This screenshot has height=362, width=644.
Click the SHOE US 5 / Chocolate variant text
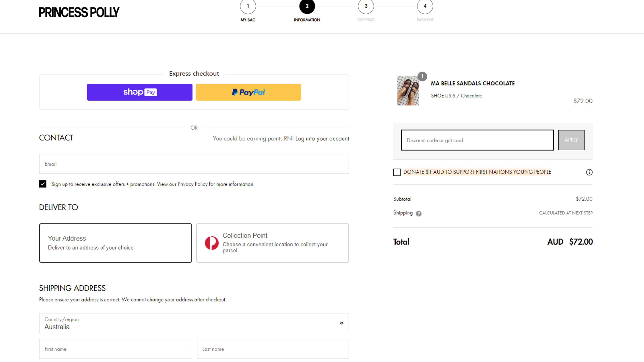(456, 96)
